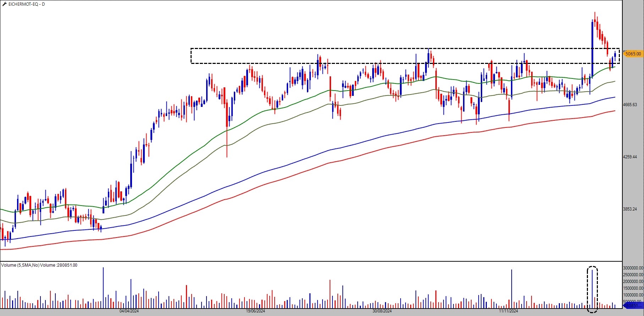644x316 pixels.
Task: Click the 4665.63 price axis label
Action: pos(630,105)
